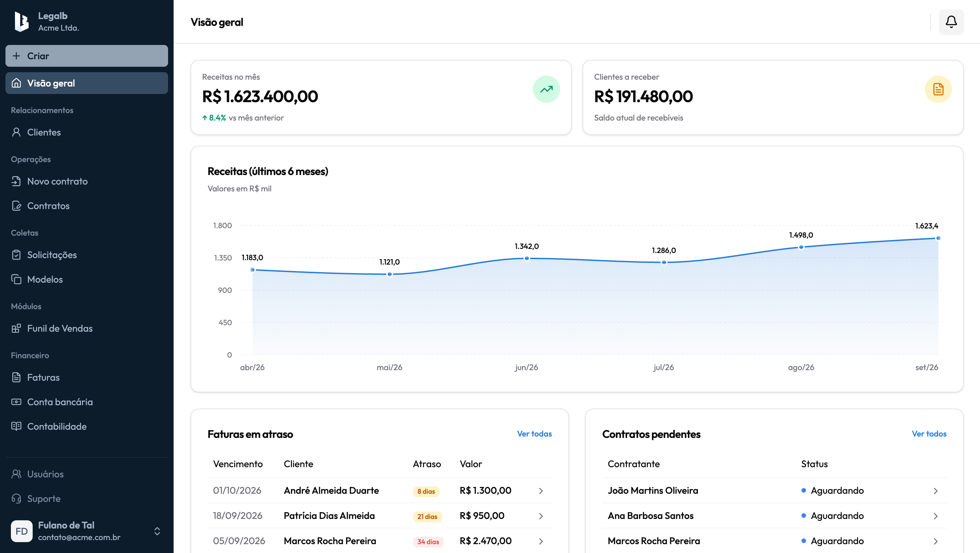The width and height of the screenshot is (980, 553).
Task: Open André Almeida Duarte invoice chevron
Action: (541, 491)
